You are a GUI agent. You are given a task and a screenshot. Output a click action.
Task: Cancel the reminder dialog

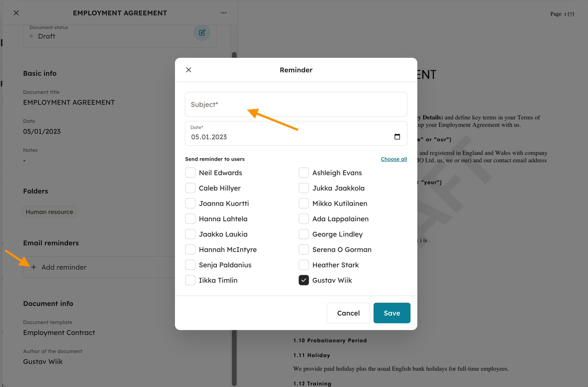click(348, 313)
